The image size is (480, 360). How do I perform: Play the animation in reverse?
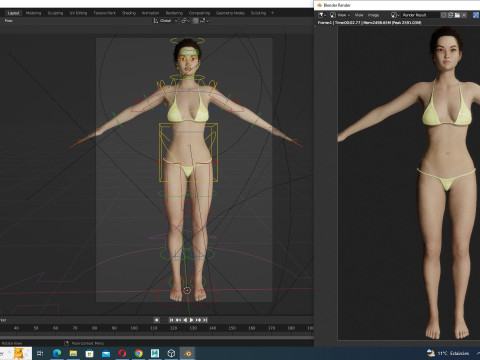tap(185, 320)
